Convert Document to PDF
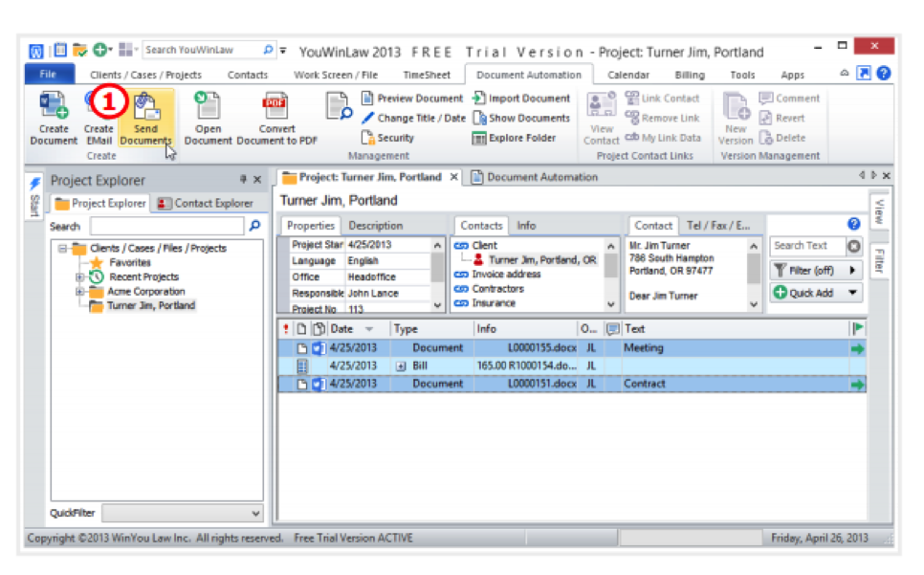 (x=276, y=118)
